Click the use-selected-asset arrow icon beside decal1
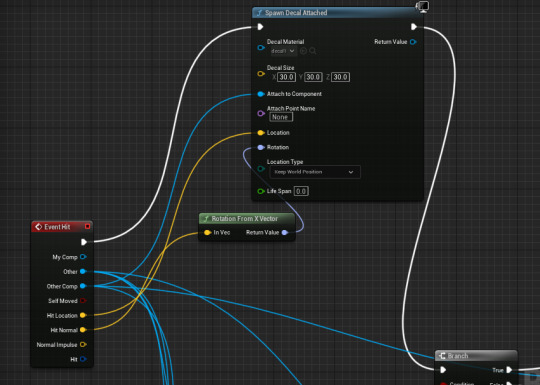Screen dimensions: 540x385 (303, 51)
